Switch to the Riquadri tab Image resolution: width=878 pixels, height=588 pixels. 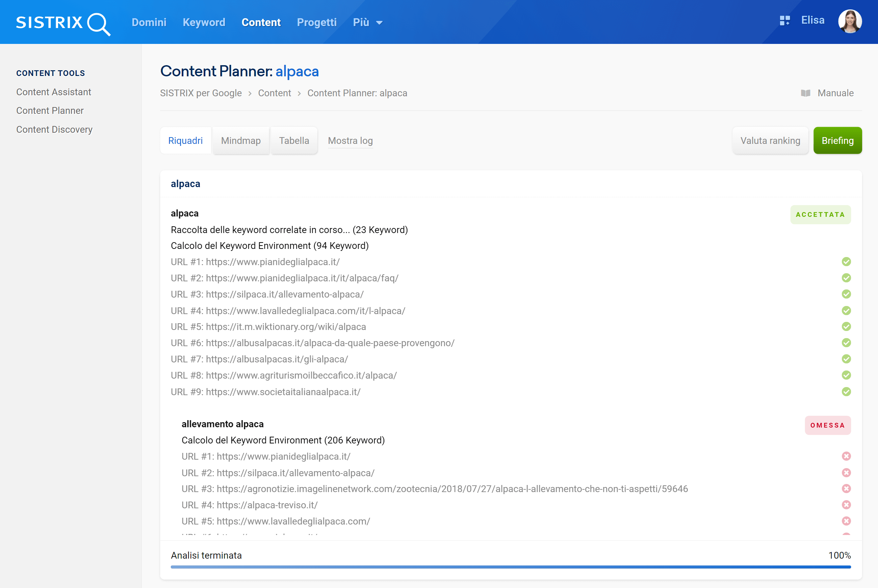(186, 140)
